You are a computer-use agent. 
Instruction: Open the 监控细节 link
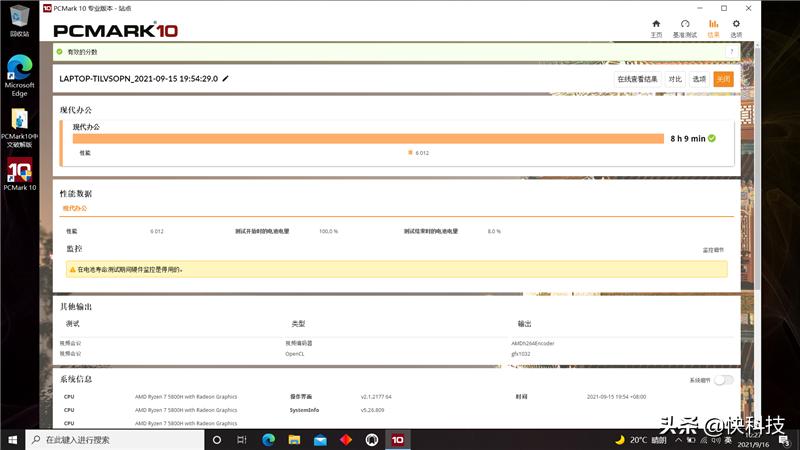pos(713,250)
